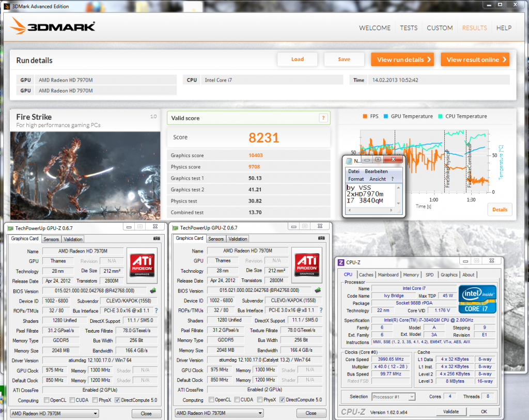
Task: Click Validate button in CPU-Z
Action: coord(450,412)
